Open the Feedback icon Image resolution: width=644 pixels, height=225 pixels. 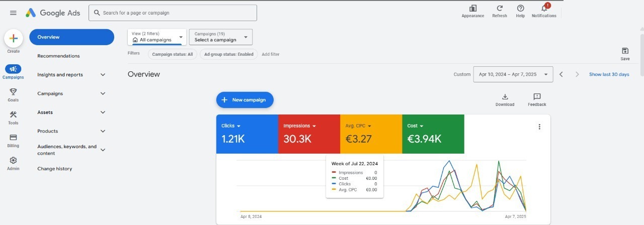(537, 96)
